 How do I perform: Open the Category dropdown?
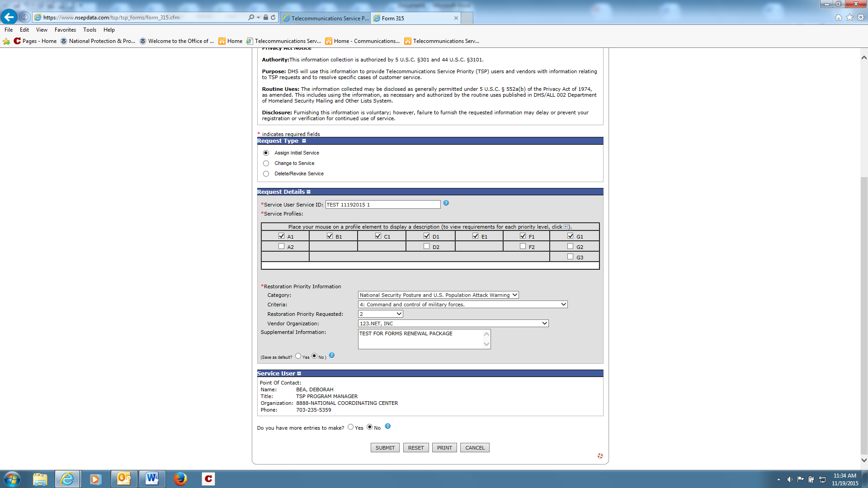coord(438,295)
